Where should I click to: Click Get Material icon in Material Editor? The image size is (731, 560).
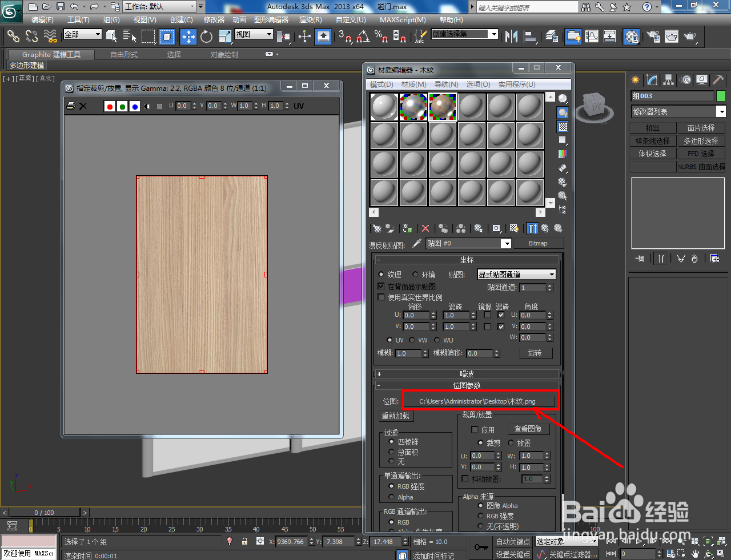click(x=377, y=228)
